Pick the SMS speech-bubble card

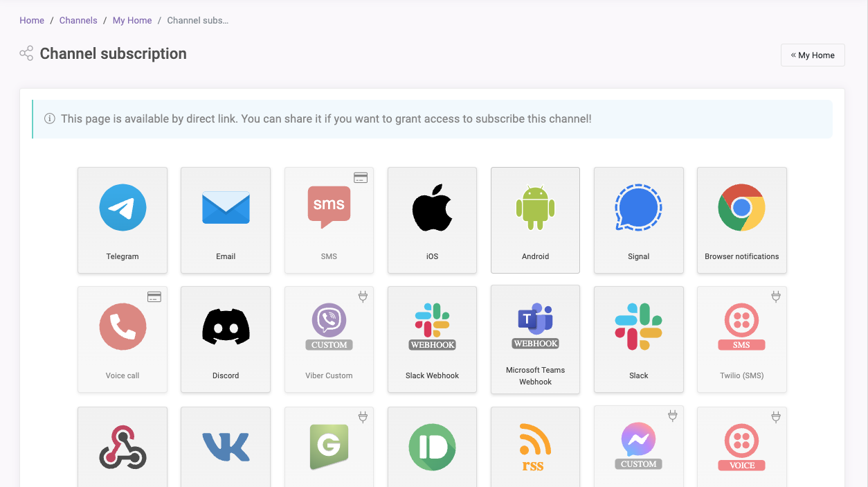(329, 220)
